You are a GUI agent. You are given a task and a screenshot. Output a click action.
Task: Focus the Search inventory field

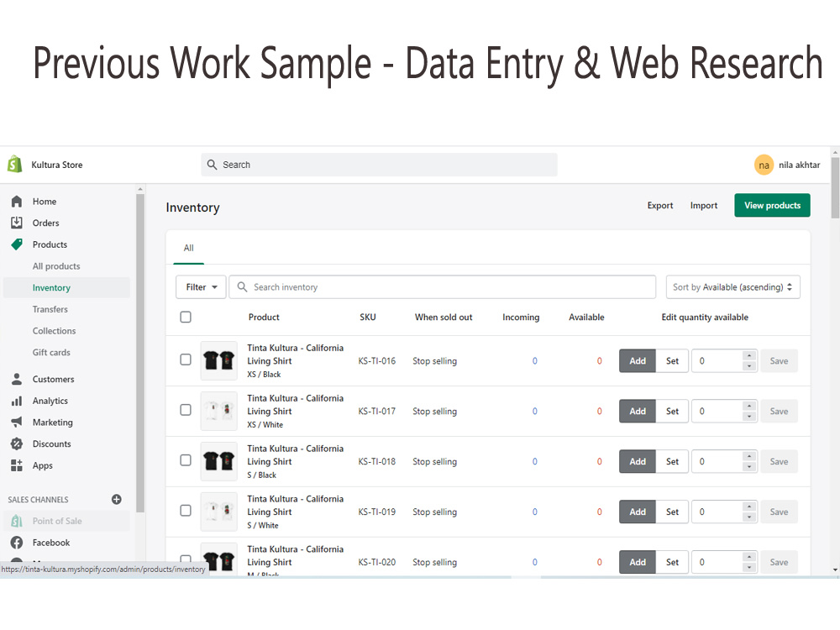443,287
